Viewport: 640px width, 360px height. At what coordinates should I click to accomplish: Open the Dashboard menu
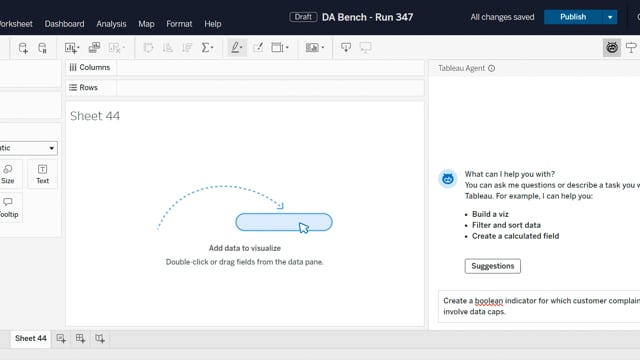coord(64,24)
